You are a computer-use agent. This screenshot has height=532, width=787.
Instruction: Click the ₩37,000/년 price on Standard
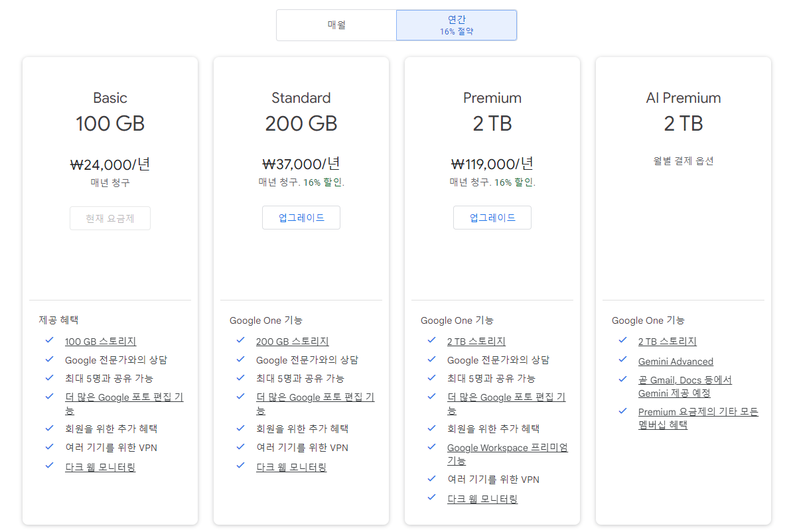[301, 164]
